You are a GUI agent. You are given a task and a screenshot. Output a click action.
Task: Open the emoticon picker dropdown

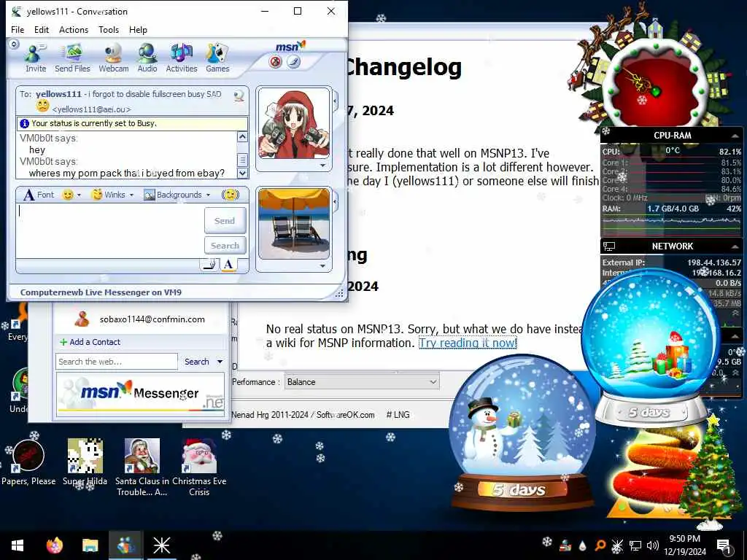coord(79,195)
